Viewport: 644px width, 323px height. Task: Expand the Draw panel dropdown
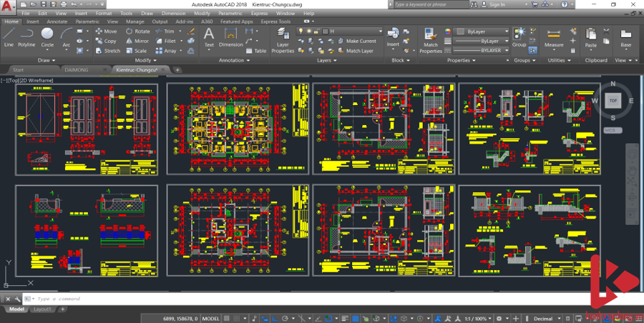[49, 60]
